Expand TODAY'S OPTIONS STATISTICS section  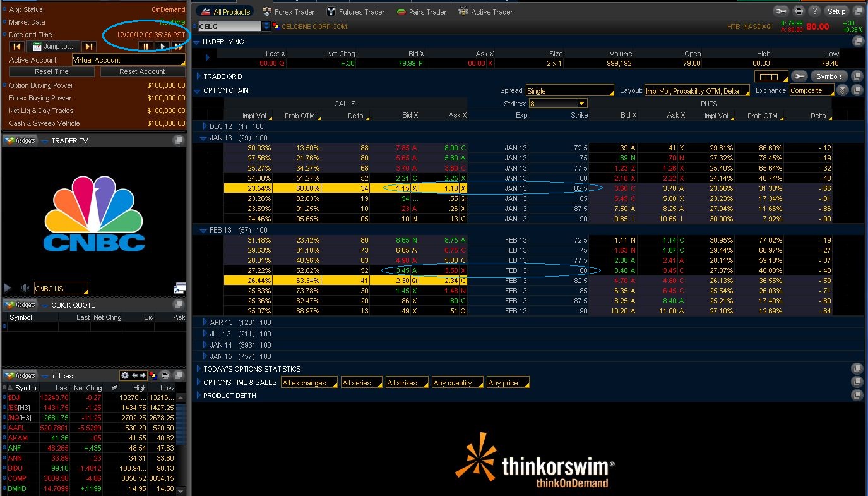(x=198, y=369)
